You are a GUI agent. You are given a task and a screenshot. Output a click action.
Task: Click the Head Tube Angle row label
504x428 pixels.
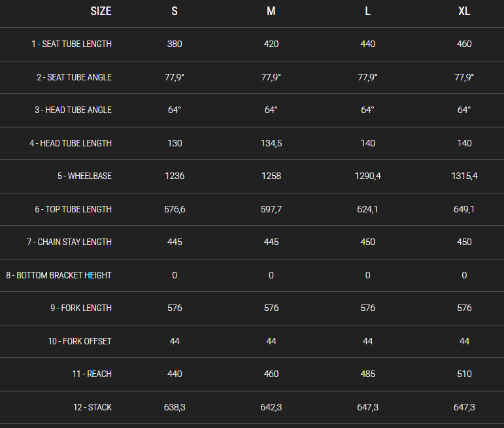[73, 110]
